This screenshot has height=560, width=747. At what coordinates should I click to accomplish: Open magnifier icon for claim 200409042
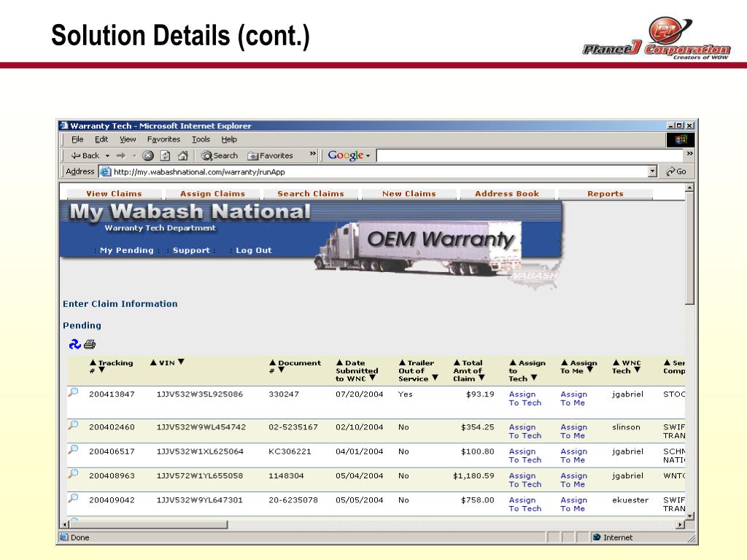[x=74, y=499]
